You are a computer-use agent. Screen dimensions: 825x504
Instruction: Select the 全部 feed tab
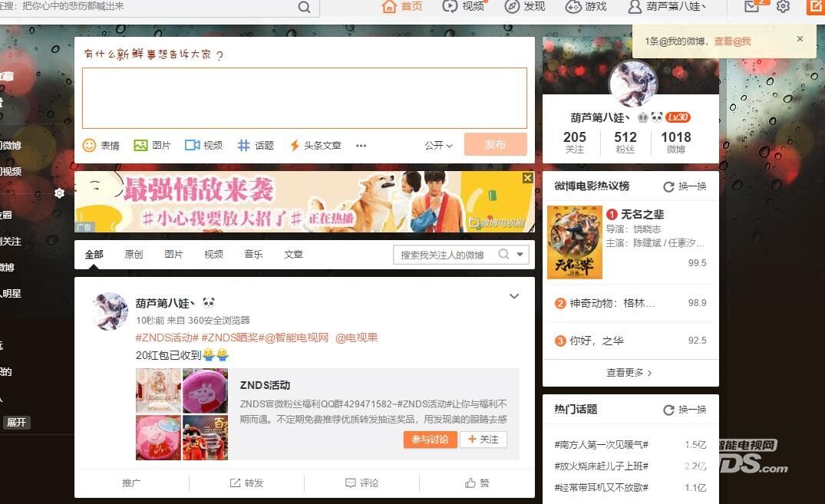94,255
